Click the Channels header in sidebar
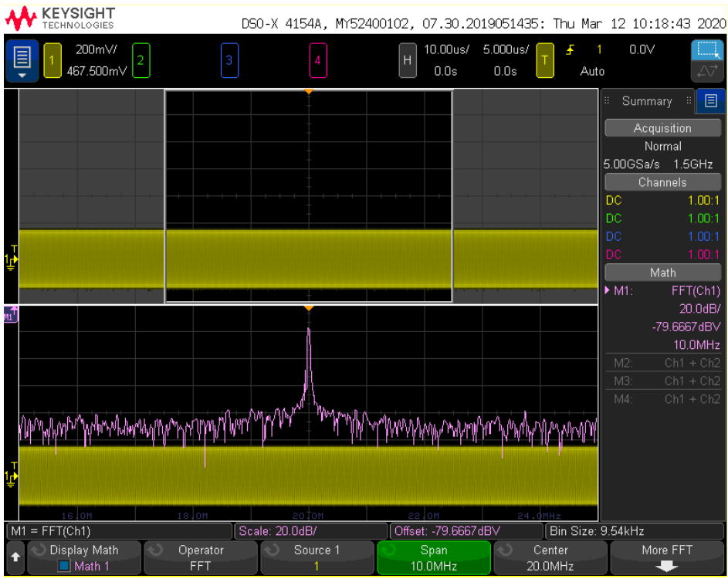Screen dimensions: 728x579 tap(662, 182)
